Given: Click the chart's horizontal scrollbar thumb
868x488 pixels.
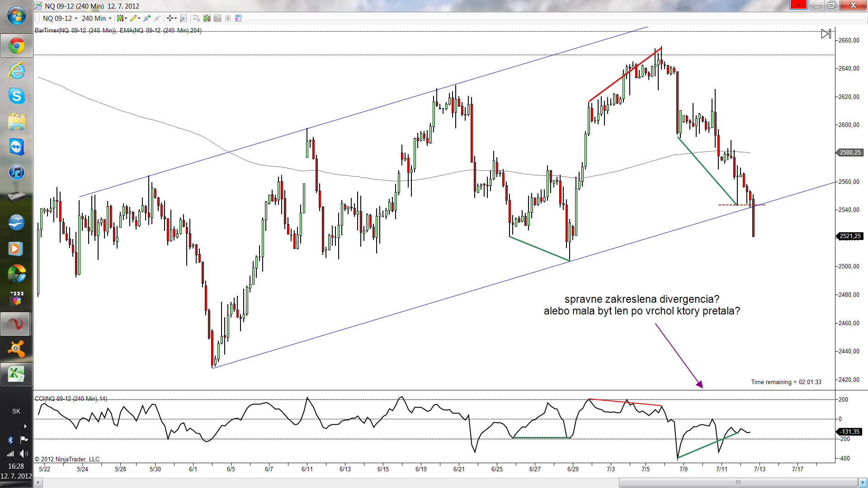Looking at the screenshot, I should pos(738,483).
